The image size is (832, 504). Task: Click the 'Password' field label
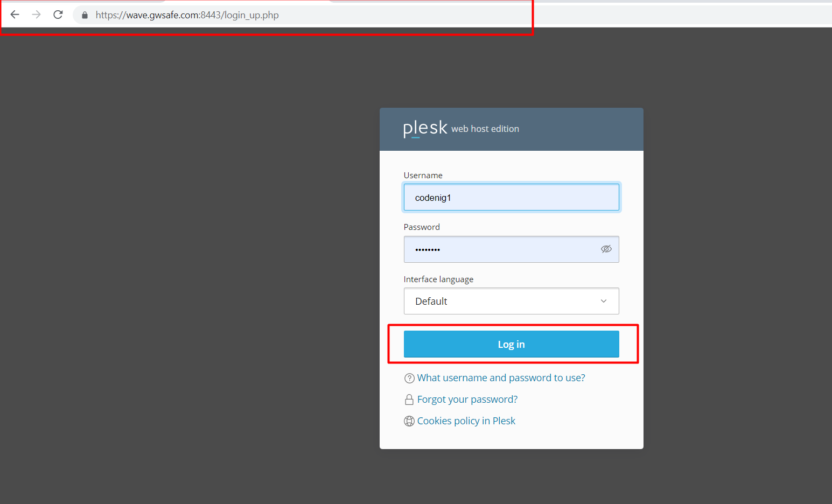point(422,227)
